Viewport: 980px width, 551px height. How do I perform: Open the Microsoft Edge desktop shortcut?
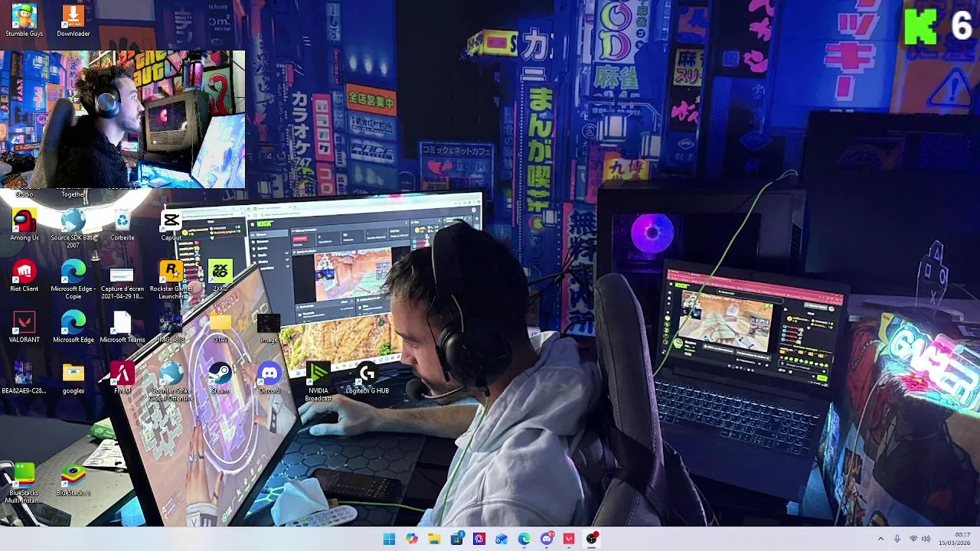(x=73, y=328)
